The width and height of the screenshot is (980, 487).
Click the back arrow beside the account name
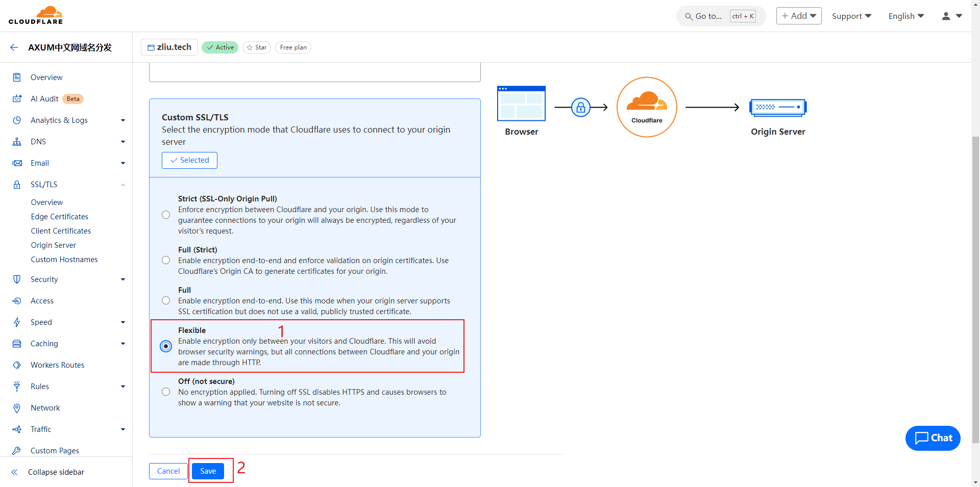14,47
